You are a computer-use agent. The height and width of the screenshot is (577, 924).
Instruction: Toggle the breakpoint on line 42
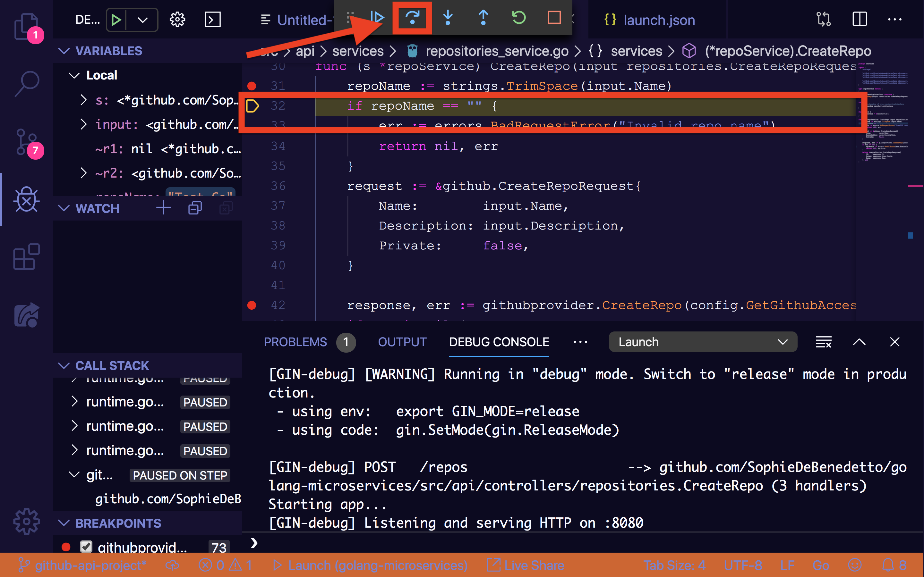click(x=252, y=305)
